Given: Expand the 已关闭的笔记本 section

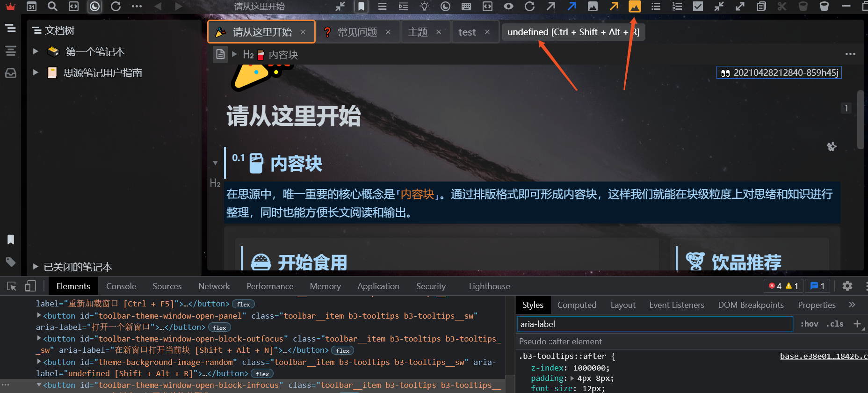Looking at the screenshot, I should tap(36, 267).
